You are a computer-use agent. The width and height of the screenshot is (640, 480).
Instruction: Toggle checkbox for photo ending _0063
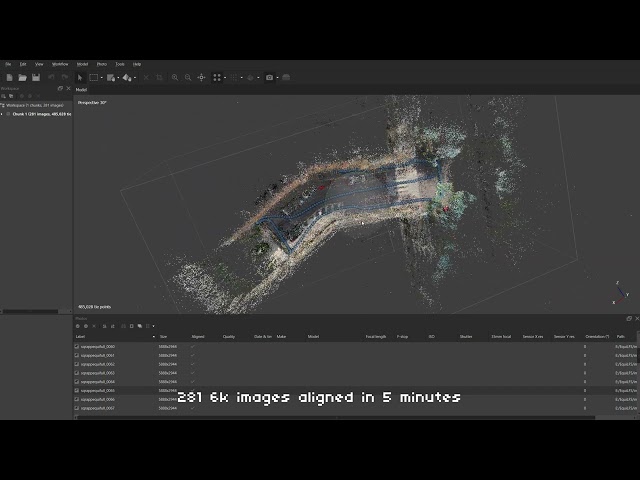point(77,373)
